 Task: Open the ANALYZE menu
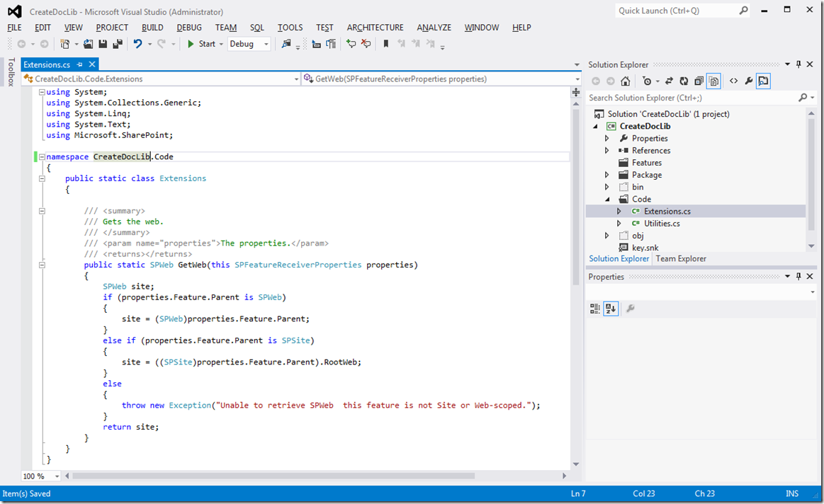(434, 28)
